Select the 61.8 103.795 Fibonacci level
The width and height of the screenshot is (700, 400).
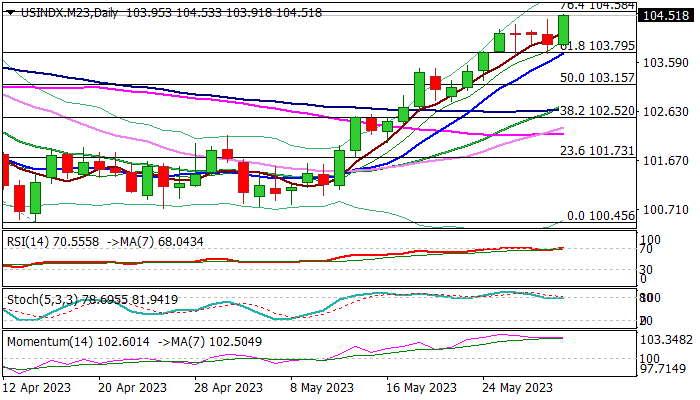pyautogui.click(x=597, y=46)
